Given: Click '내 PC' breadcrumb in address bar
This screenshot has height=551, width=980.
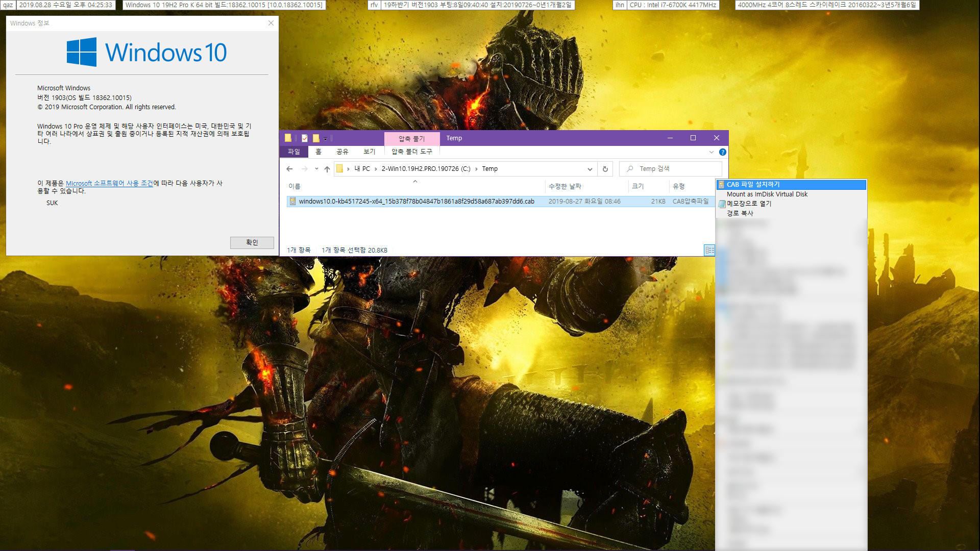Looking at the screenshot, I should tap(362, 169).
